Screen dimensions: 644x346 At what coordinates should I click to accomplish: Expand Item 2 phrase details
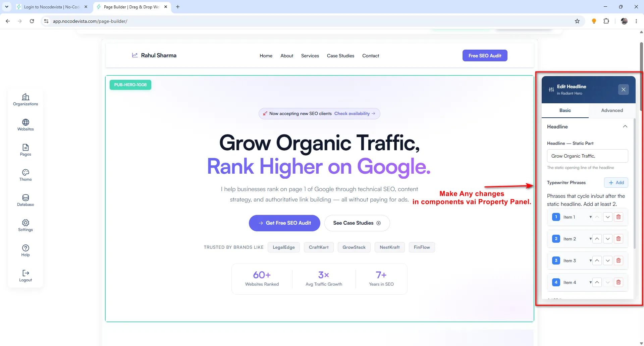click(590, 239)
